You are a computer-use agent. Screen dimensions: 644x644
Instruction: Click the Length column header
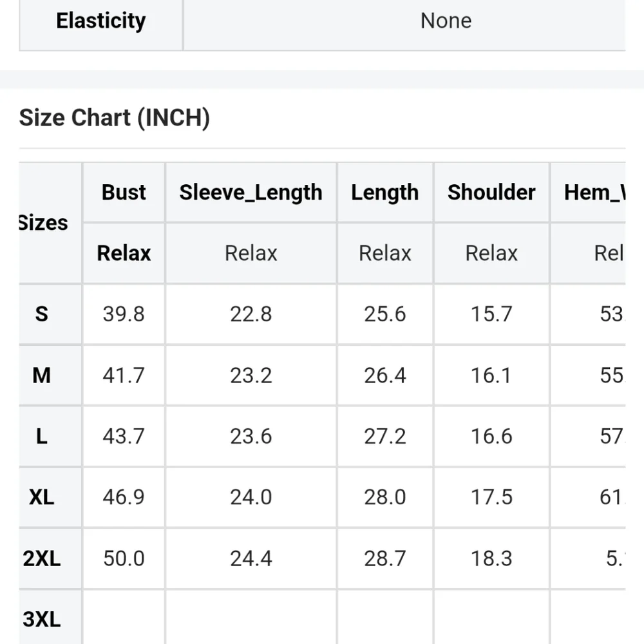click(385, 192)
